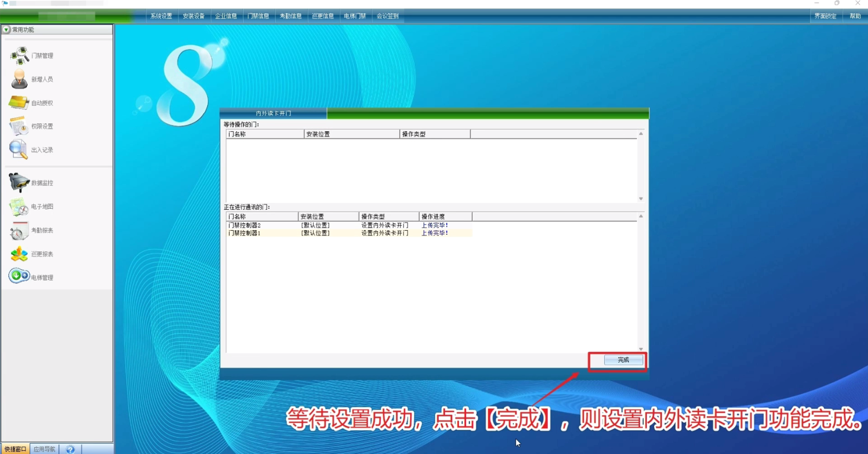
Task: Open the 系统设置 menu
Action: tap(161, 16)
